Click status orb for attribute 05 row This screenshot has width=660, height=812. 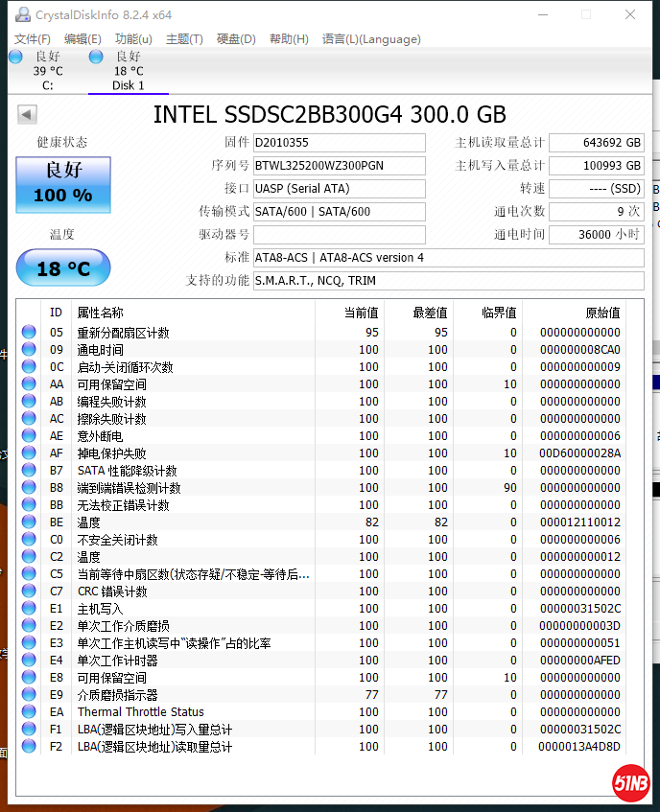click(29, 333)
